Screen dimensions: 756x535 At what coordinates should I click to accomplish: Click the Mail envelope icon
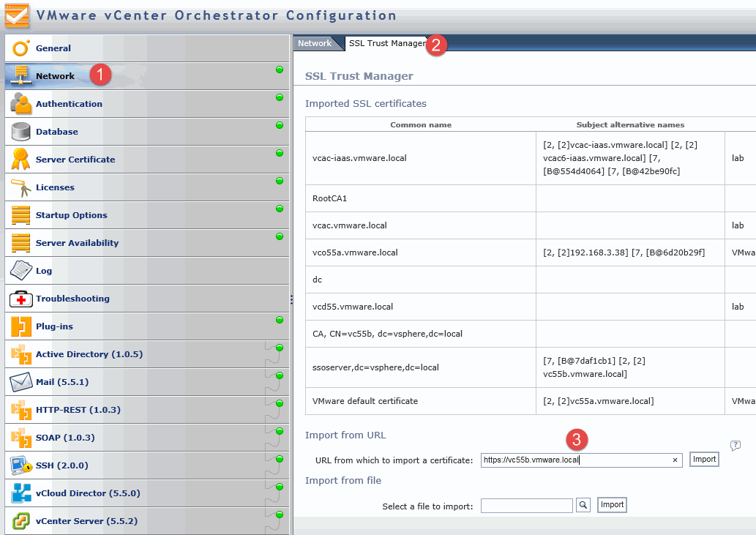(20, 382)
